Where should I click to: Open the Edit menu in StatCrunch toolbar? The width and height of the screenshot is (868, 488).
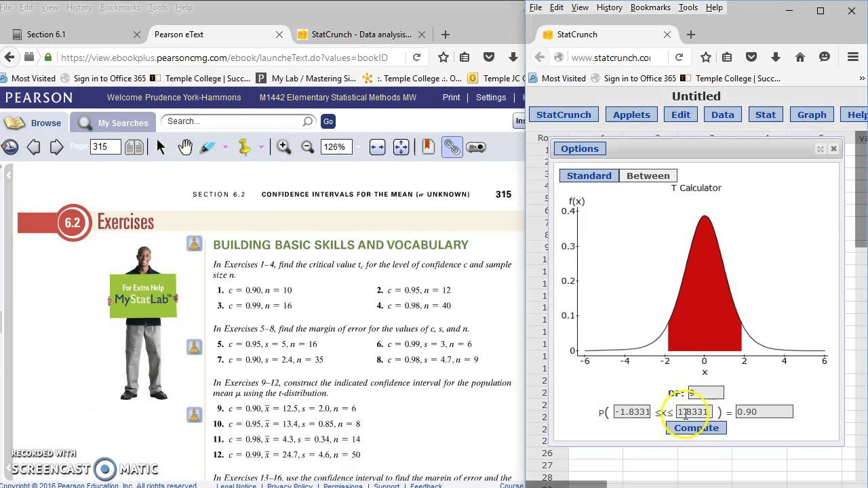[681, 115]
